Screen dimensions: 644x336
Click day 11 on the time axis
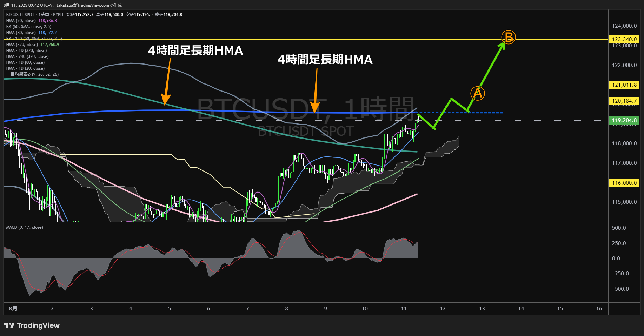click(404, 309)
